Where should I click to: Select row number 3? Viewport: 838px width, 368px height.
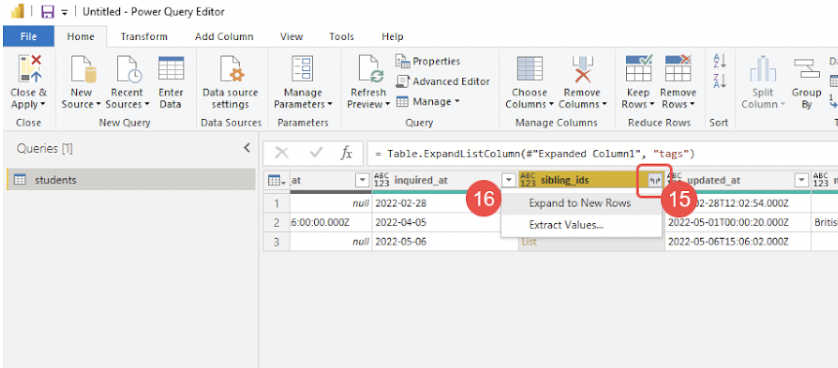point(276,242)
